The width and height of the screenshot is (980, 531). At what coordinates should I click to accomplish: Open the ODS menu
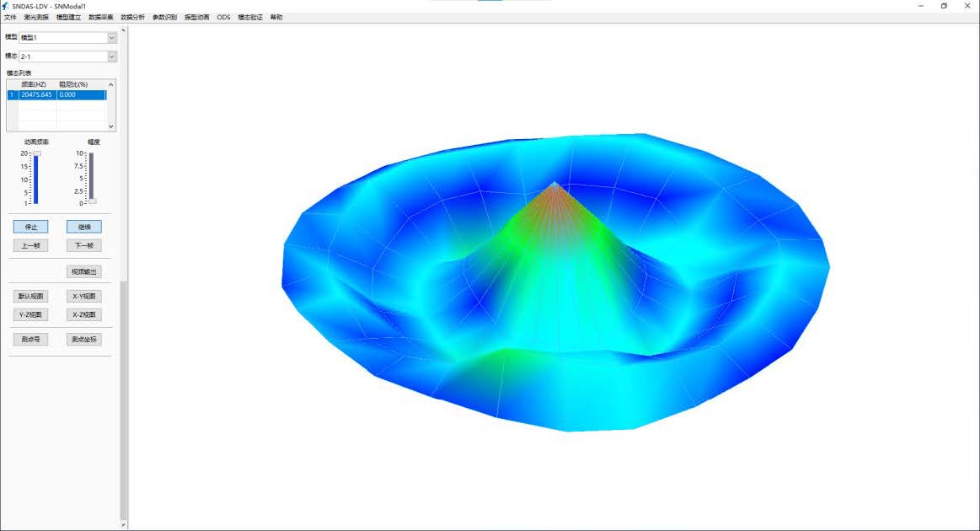tap(223, 17)
